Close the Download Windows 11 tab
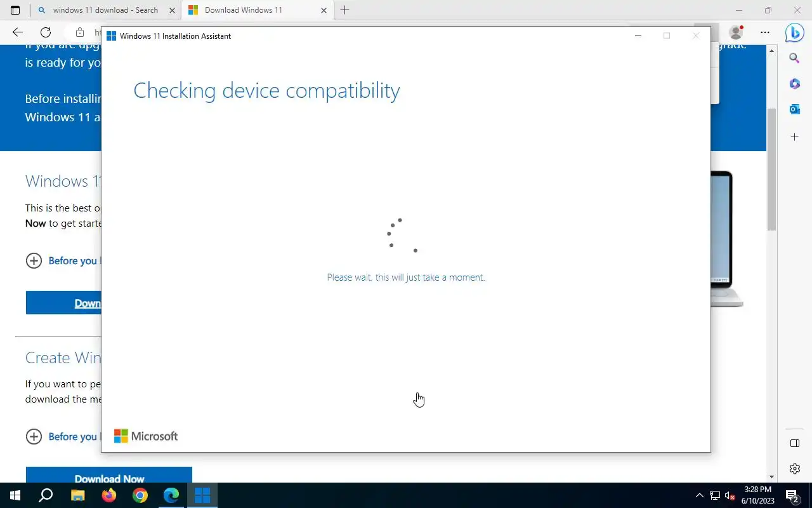Viewport: 812px width, 508px height. 324,10
